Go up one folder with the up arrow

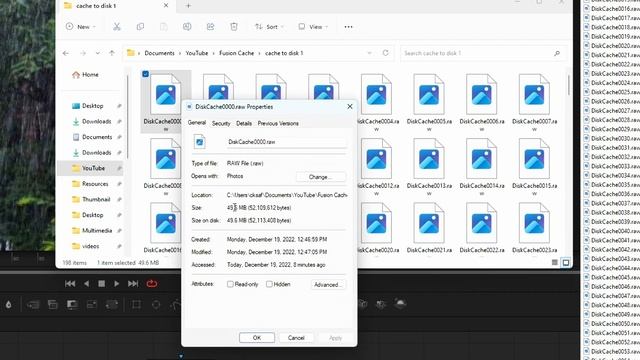click(x=112, y=53)
